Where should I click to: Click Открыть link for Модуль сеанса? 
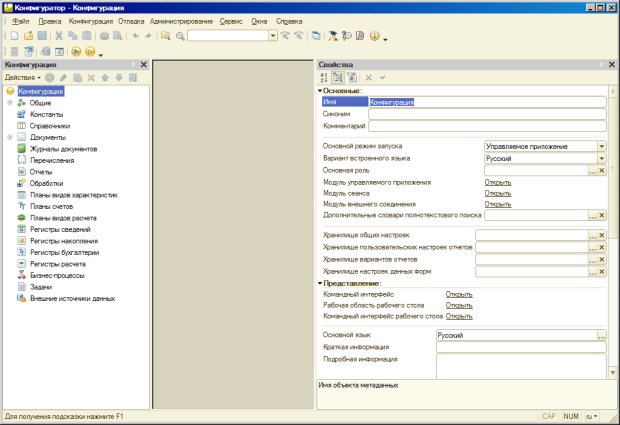(497, 193)
